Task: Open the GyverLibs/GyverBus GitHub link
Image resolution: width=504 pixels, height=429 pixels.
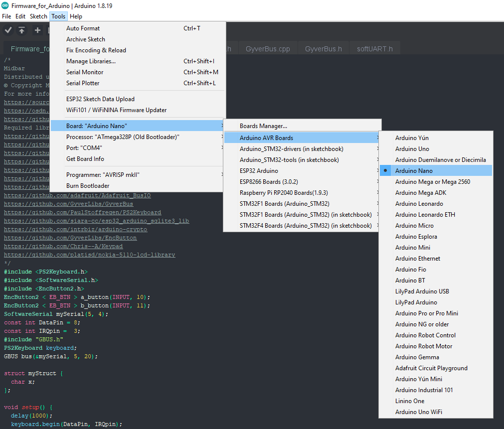Action: click(68, 204)
